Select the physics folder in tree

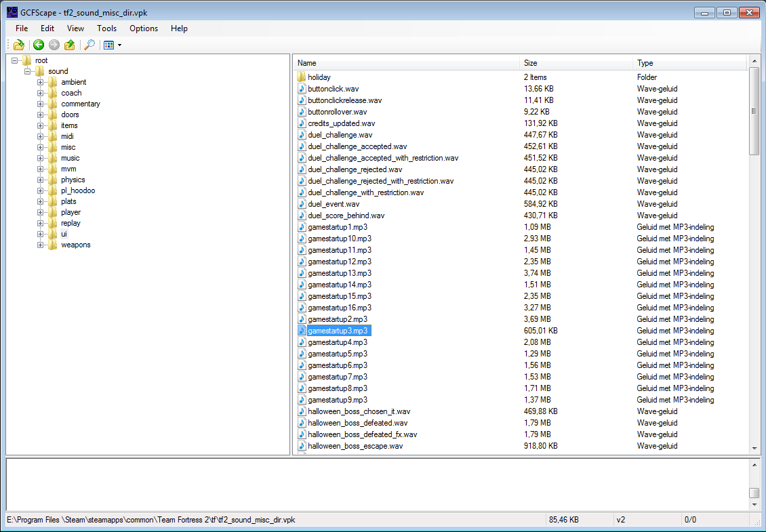[x=73, y=180]
